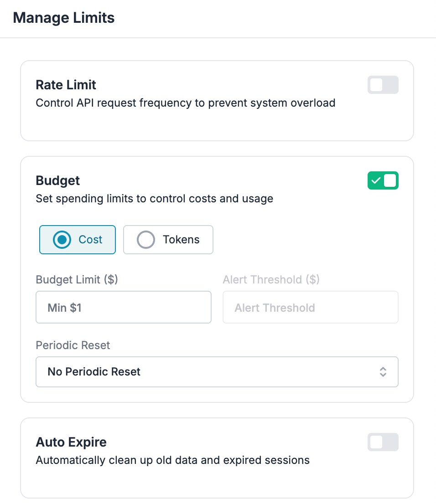Click the Alert Threshold input field
Image resolution: width=436 pixels, height=504 pixels.
click(x=310, y=308)
